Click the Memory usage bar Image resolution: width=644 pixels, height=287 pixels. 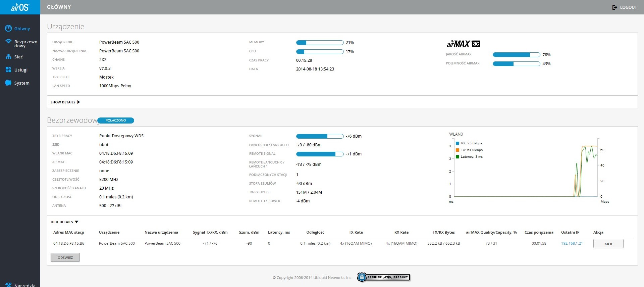click(320, 43)
